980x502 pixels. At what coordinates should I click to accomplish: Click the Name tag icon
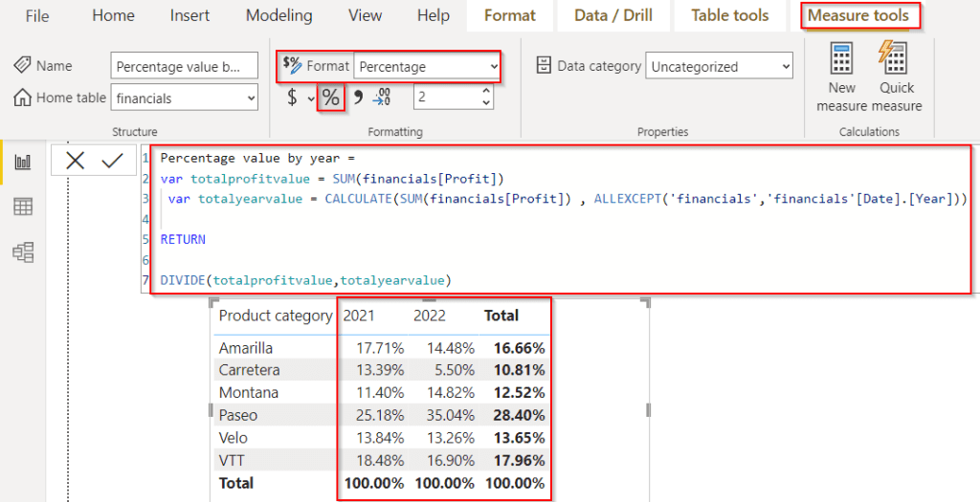click(23, 65)
